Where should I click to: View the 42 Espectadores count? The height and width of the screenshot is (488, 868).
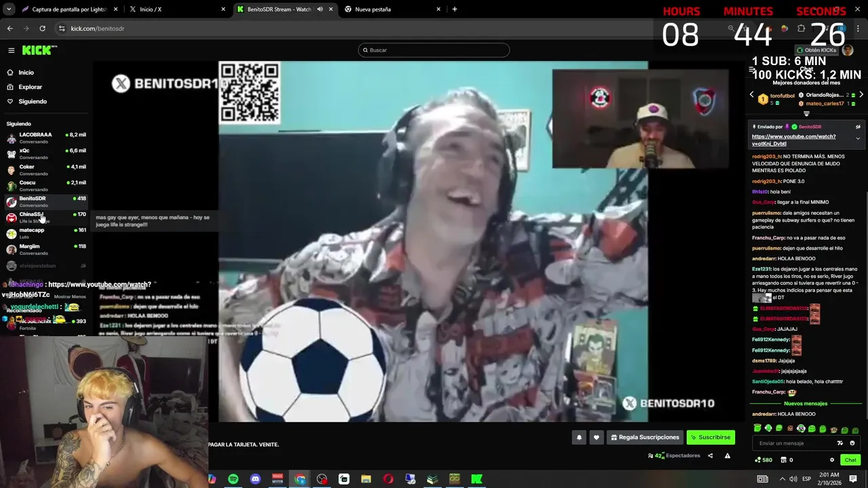[x=674, y=455]
